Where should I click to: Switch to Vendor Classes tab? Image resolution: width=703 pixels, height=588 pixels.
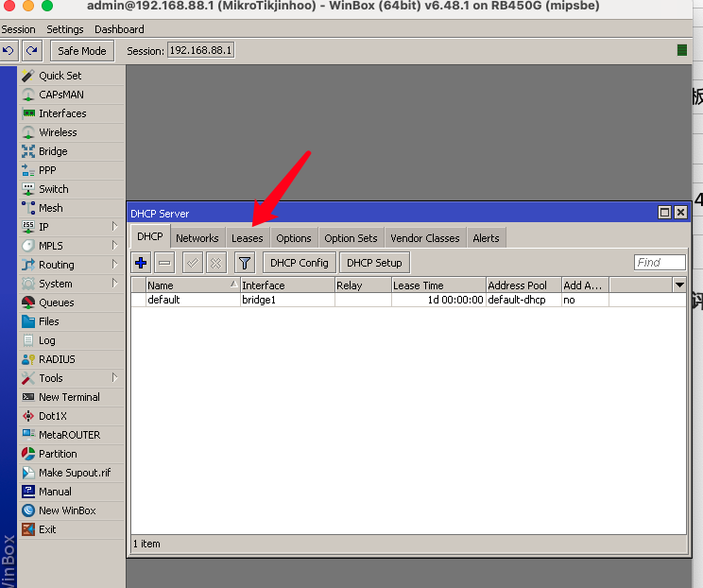pyautogui.click(x=425, y=238)
